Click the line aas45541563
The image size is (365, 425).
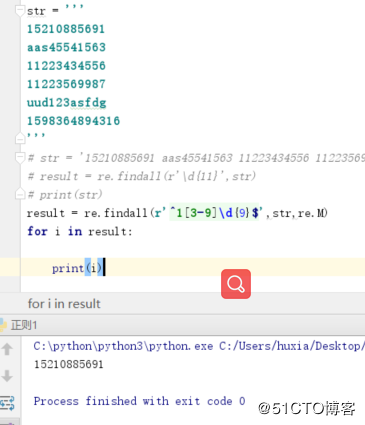point(66,47)
